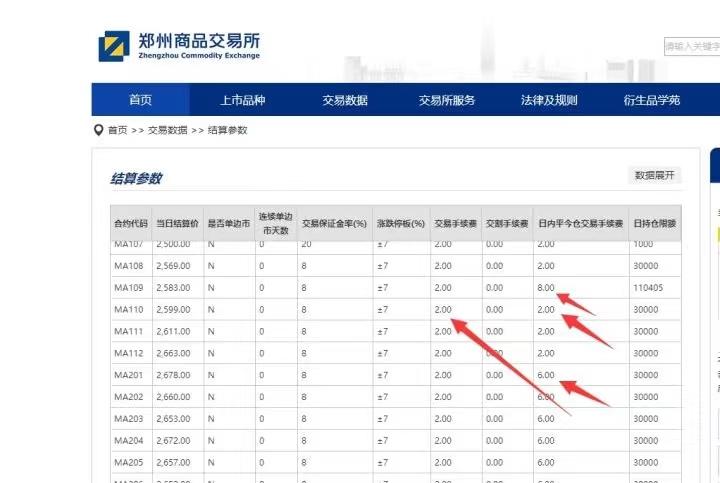Click the 8.00 intraday fee in MA109 row
The height and width of the screenshot is (483, 720).
[x=546, y=288]
